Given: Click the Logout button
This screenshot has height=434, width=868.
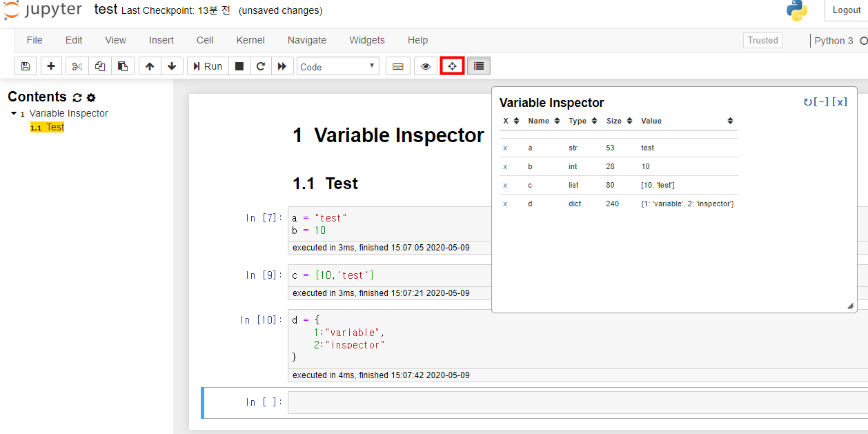Looking at the screenshot, I should (x=846, y=10).
